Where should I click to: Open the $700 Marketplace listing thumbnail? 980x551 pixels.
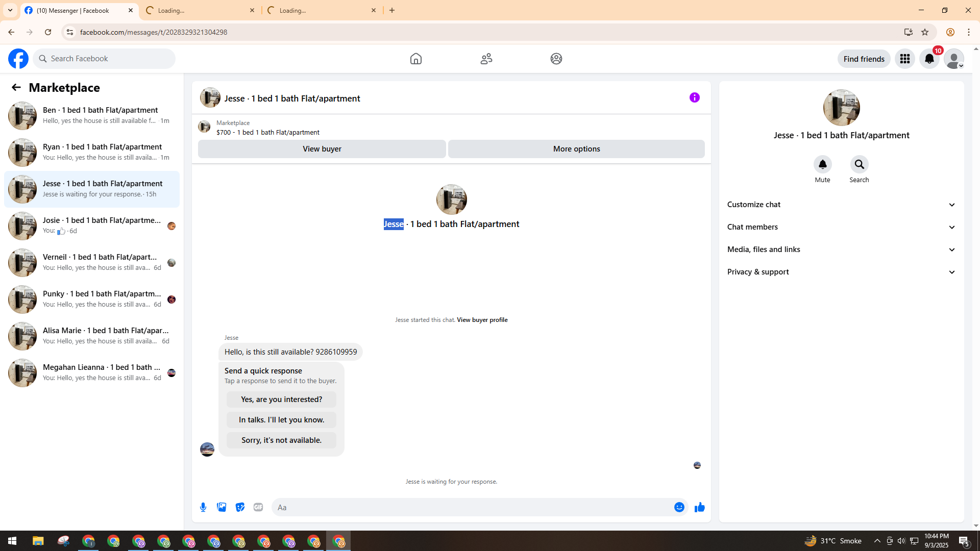click(x=204, y=127)
